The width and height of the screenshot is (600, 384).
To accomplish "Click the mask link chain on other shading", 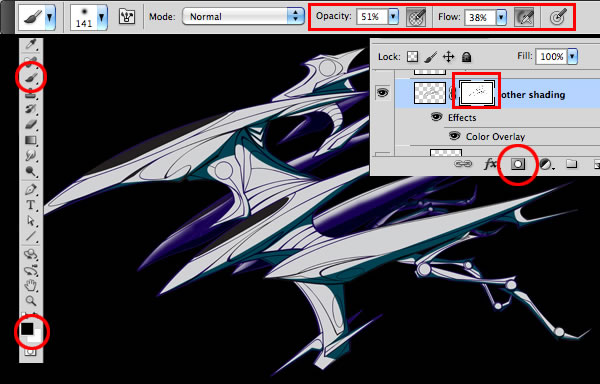I will point(453,93).
